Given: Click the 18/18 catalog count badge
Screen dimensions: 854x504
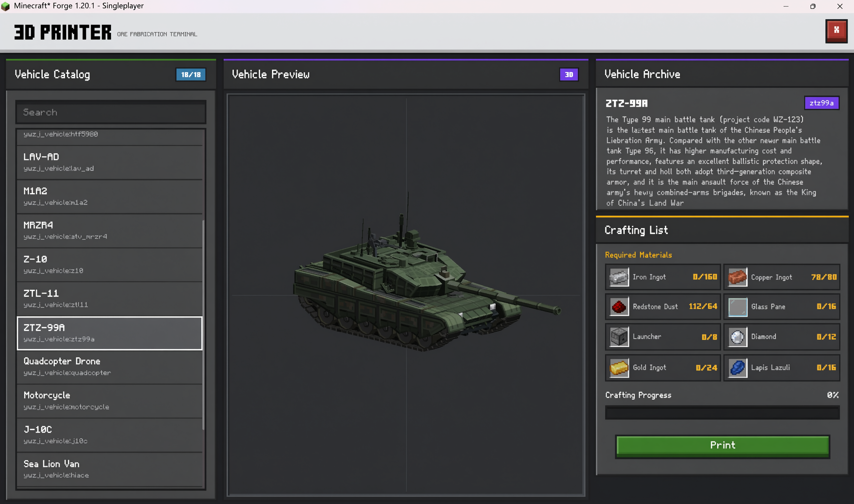Looking at the screenshot, I should [x=191, y=74].
